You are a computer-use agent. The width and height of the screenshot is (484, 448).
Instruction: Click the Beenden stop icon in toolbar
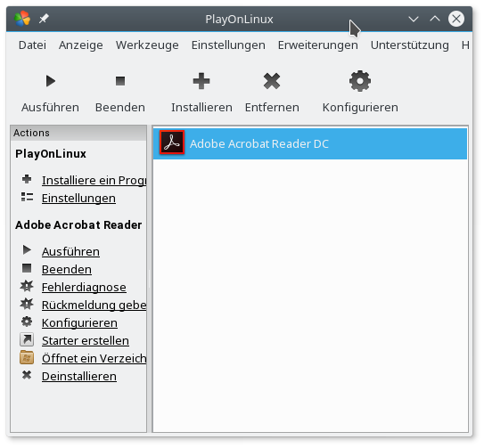click(120, 81)
